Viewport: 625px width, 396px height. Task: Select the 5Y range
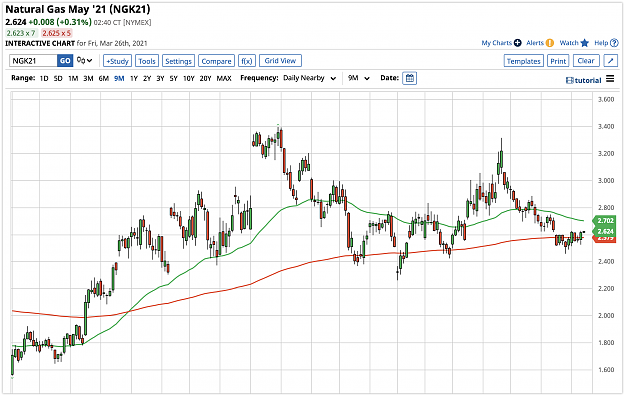173,78
